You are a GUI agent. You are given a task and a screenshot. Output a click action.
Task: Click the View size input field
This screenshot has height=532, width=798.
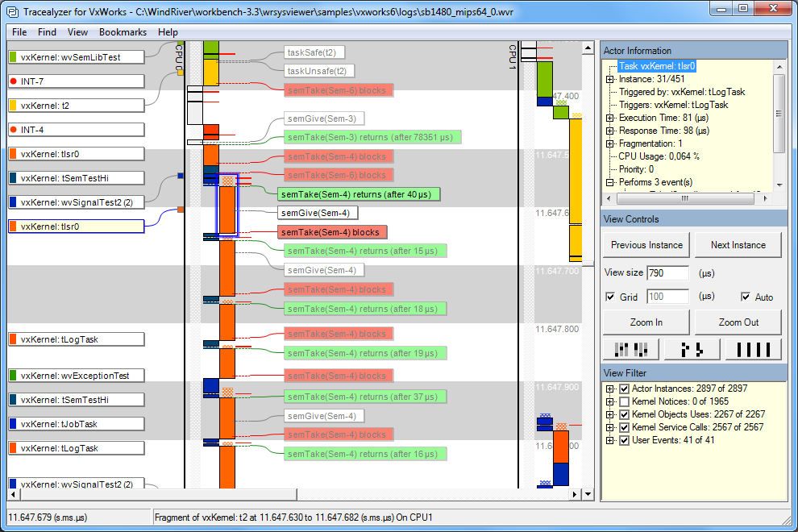tap(667, 273)
